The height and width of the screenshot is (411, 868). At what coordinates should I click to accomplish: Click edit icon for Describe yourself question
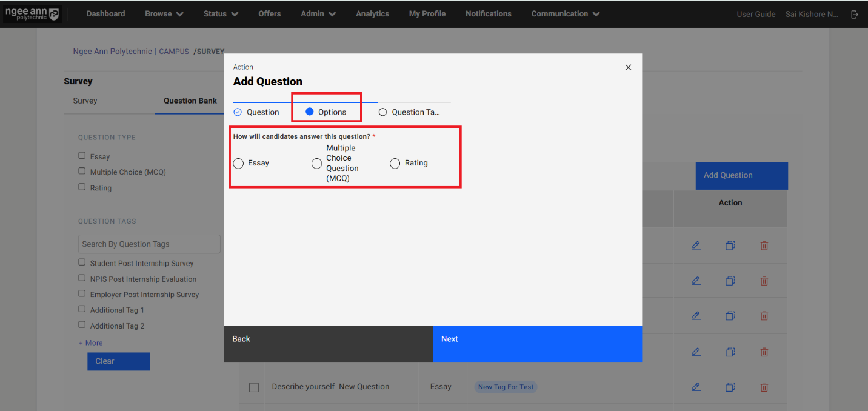(696, 387)
